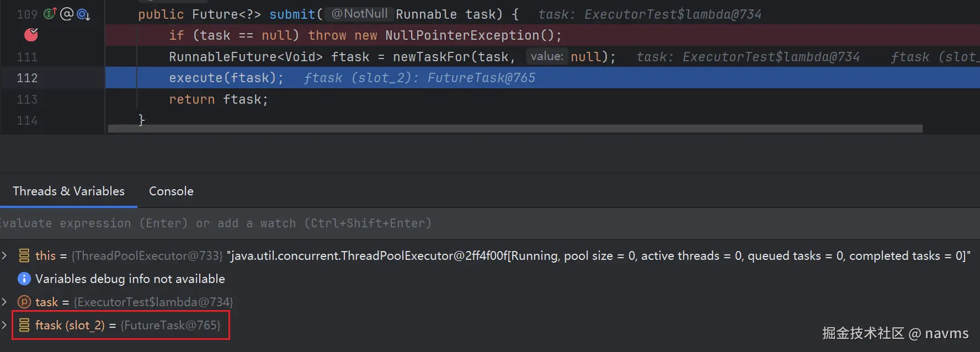Screen dimensions: 980x352
Task: Click the blue overridden-method gutter icon
Action: tap(83, 14)
